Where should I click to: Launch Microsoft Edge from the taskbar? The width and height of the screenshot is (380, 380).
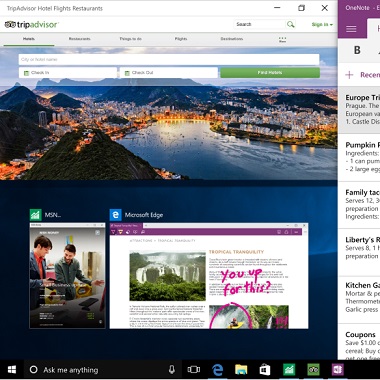click(x=218, y=370)
